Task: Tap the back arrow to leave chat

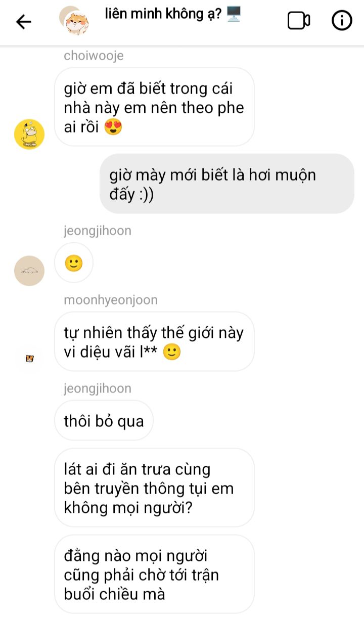Action: click(24, 21)
